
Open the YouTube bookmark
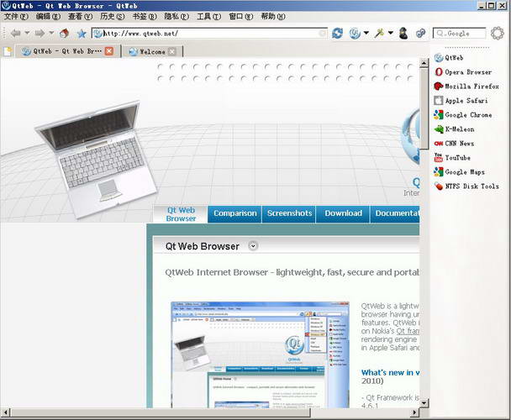coord(452,158)
